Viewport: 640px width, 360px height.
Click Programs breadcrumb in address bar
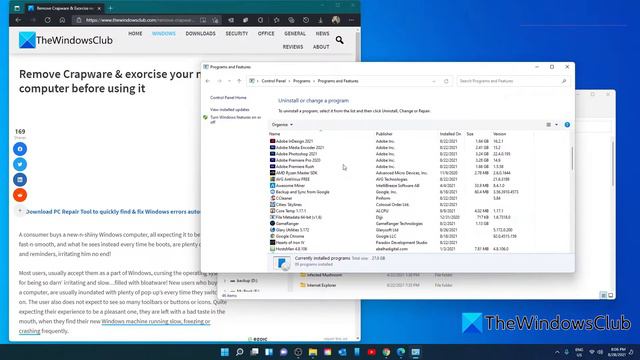[302, 81]
